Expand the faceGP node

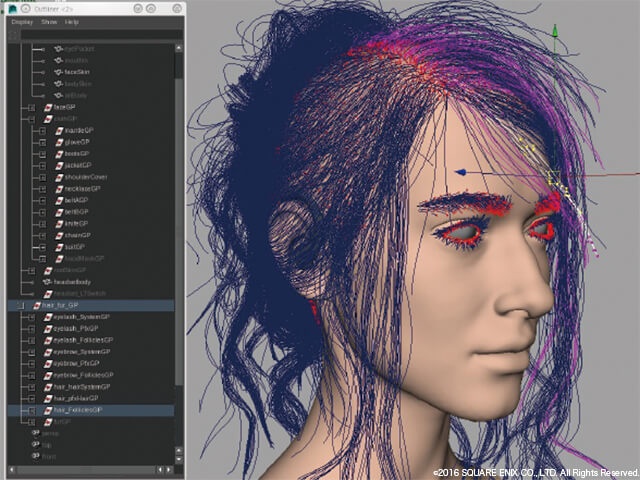point(31,107)
